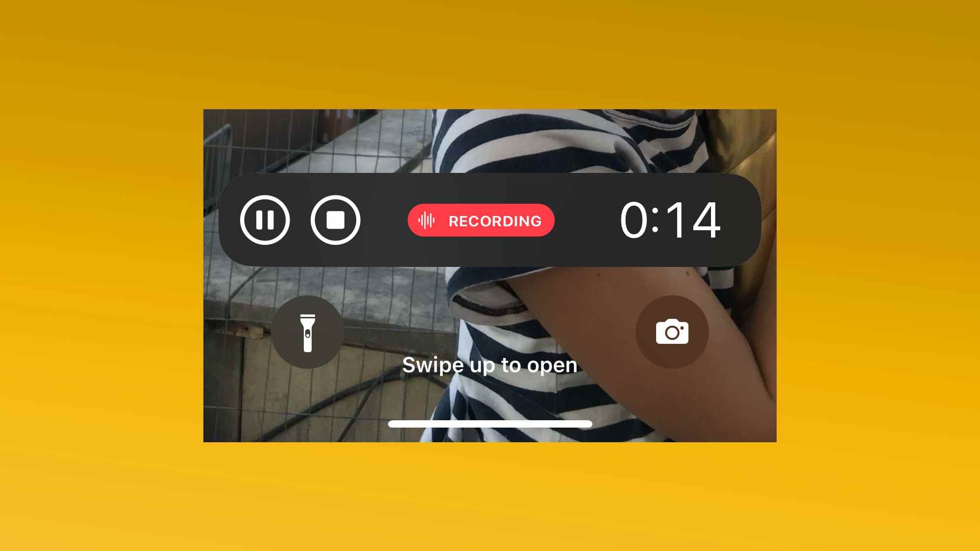Screen dimensions: 980x551
Task: Click the RECORDING indicator button
Action: (481, 220)
